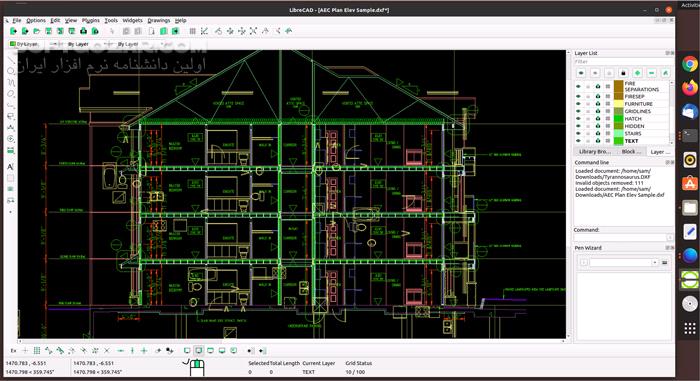Screen dimensions: 700x381
Task: Open Google Chrome from Ubuntu dock
Action: point(690,64)
